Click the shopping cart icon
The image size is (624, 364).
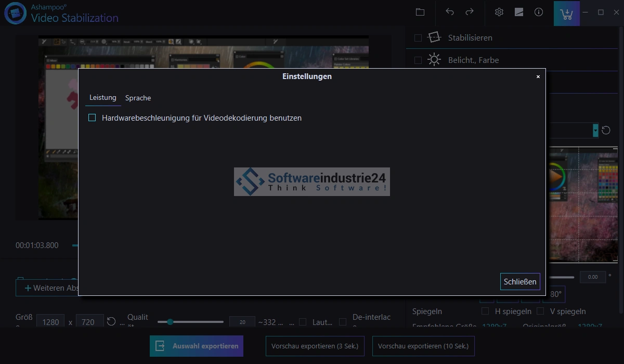click(x=567, y=13)
